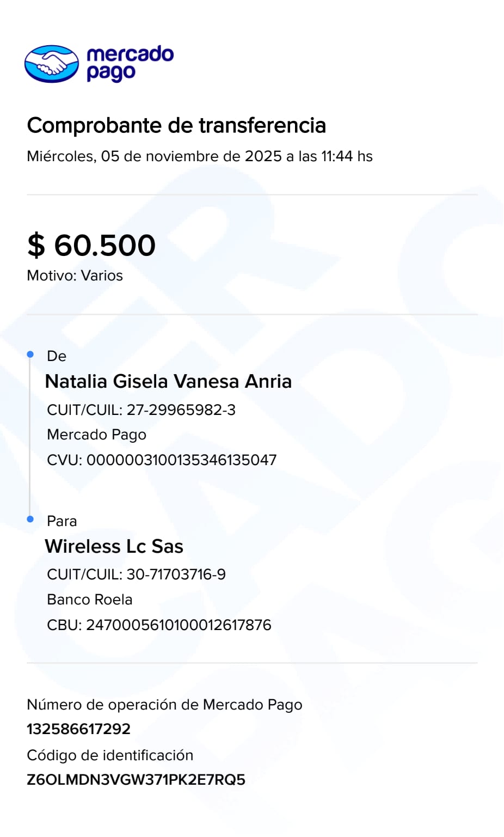Select the $ 60.500 transfer amount
Image resolution: width=504 pixels, height=837 pixels.
[x=91, y=245]
